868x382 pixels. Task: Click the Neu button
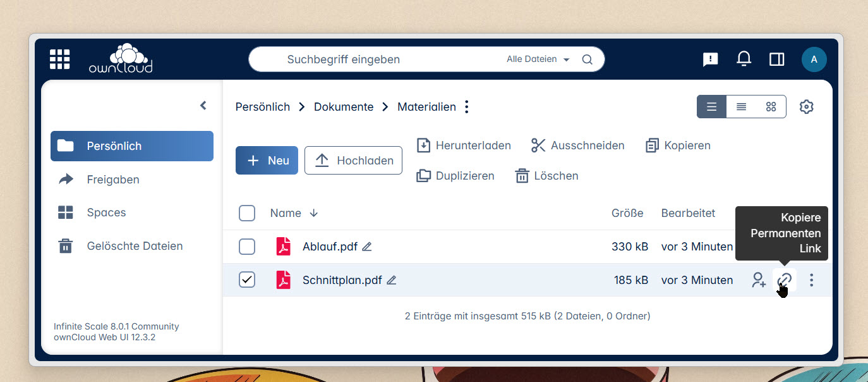[x=267, y=161]
